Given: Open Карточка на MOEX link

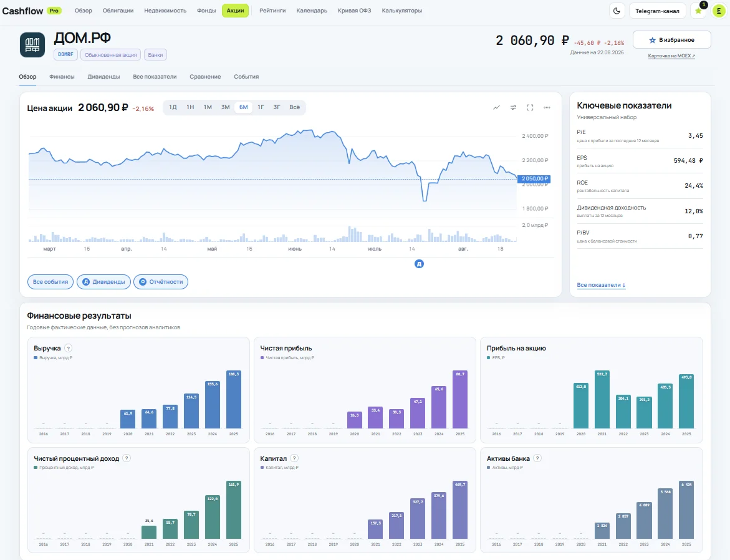Looking at the screenshot, I should pos(671,56).
